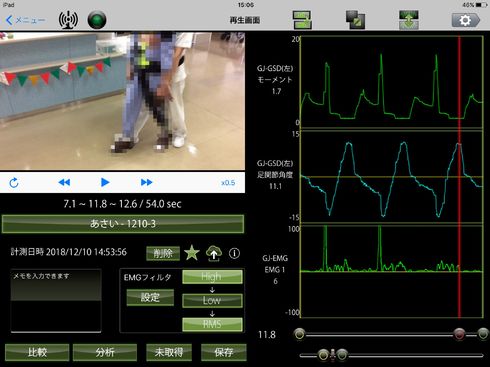
Task: Tap the ankle angle graph panel
Action: [392, 177]
